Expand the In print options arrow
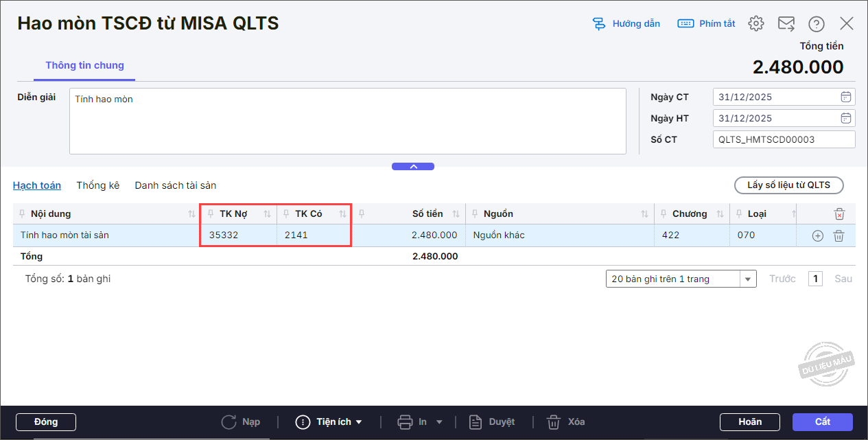 pyautogui.click(x=440, y=422)
